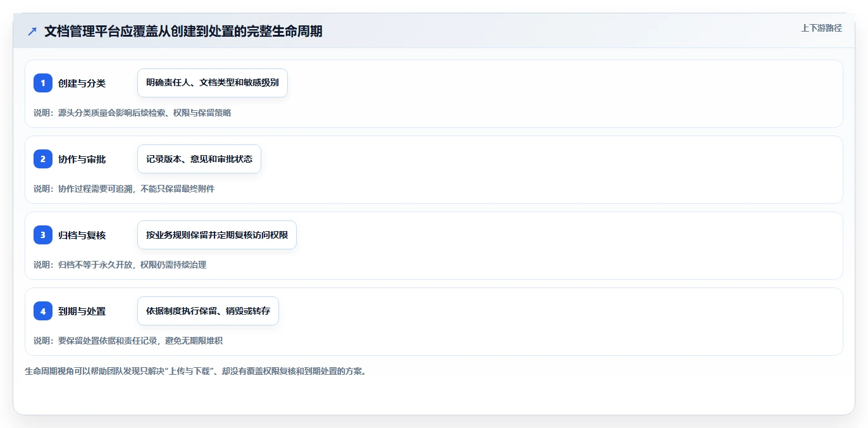Viewport: 868px width, 428px height.
Task: Click step number 4 badge
Action: pos(43,311)
